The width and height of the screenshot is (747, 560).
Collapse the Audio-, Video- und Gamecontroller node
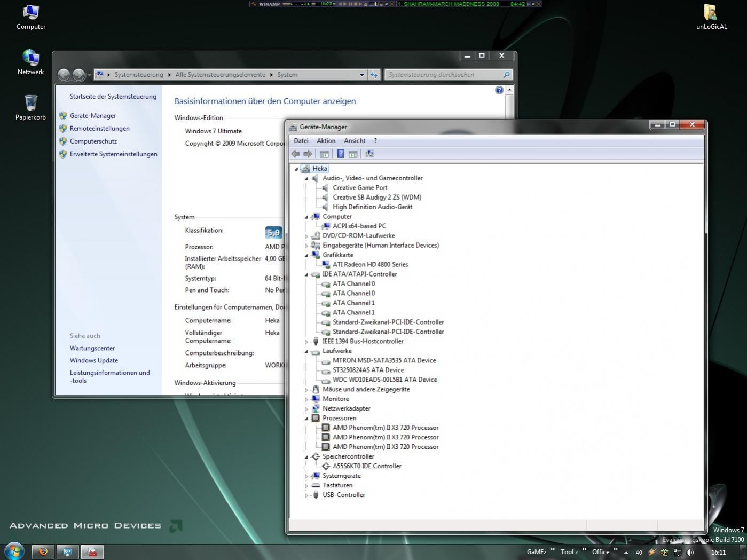click(x=306, y=178)
